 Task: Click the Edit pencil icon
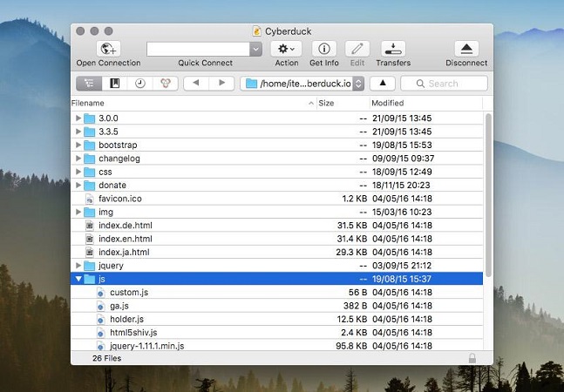(357, 49)
